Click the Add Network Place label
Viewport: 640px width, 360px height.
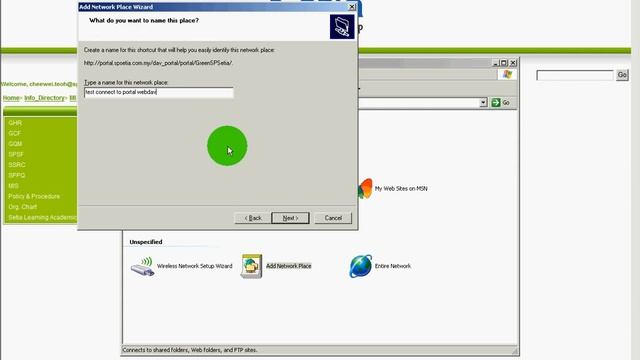click(289, 266)
